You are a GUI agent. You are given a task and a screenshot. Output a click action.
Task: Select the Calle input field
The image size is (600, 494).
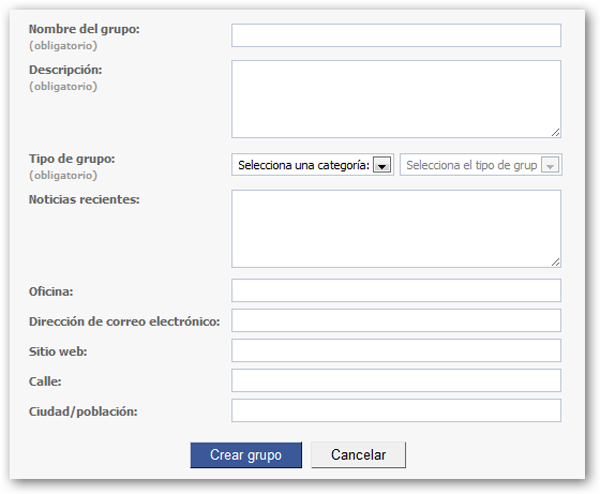(396, 380)
